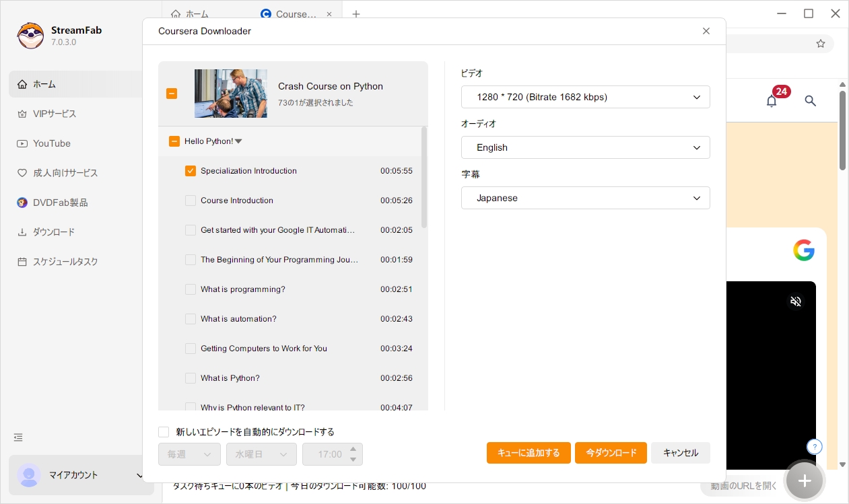The height and width of the screenshot is (504, 849).
Task: Increase the scheduled time with up arrow
Action: (x=353, y=449)
